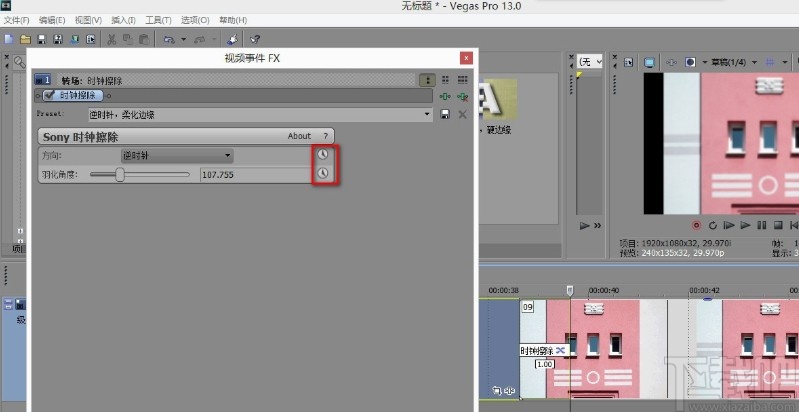Viewport: 799px width, 412px height.
Task: Toggle the preview overlays grid icon
Action: pos(770,62)
